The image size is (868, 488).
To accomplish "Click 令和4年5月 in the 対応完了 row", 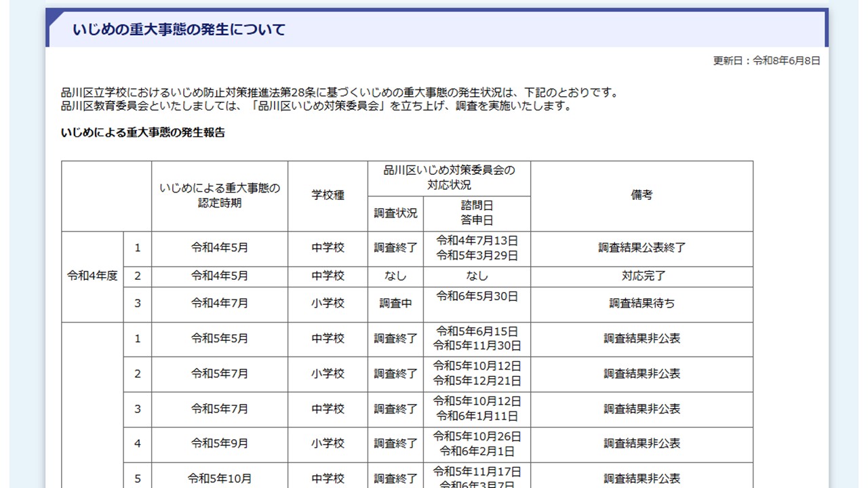I will click(220, 276).
